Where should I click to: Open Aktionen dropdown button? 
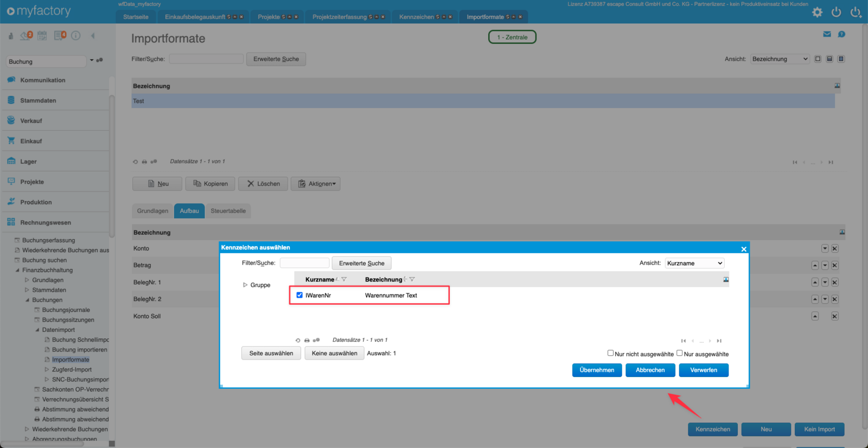(x=316, y=184)
